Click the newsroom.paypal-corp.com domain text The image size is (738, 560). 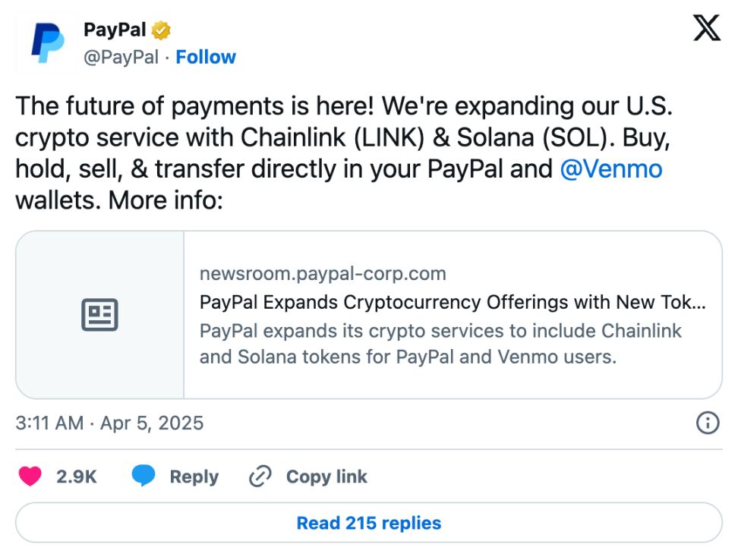(x=323, y=273)
